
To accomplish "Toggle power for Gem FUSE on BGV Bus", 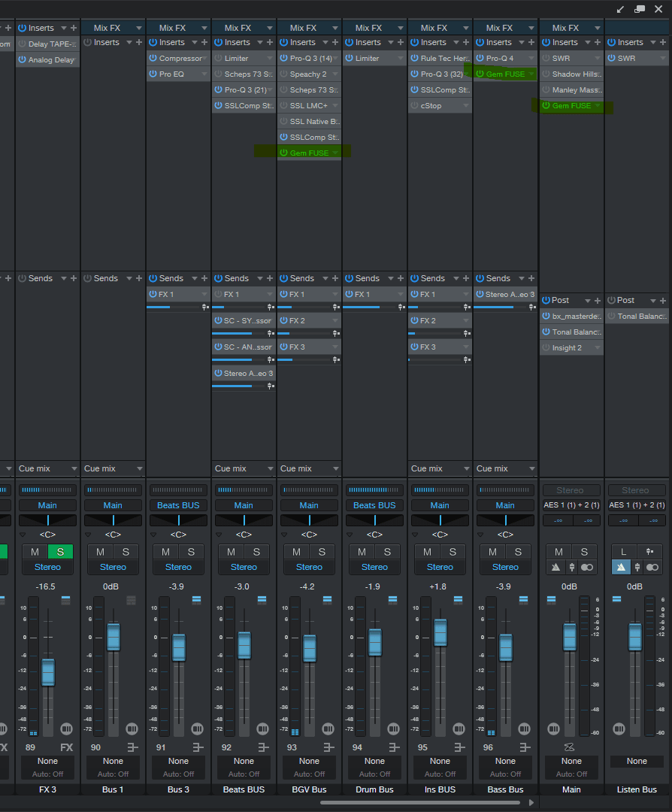I will click(x=284, y=153).
